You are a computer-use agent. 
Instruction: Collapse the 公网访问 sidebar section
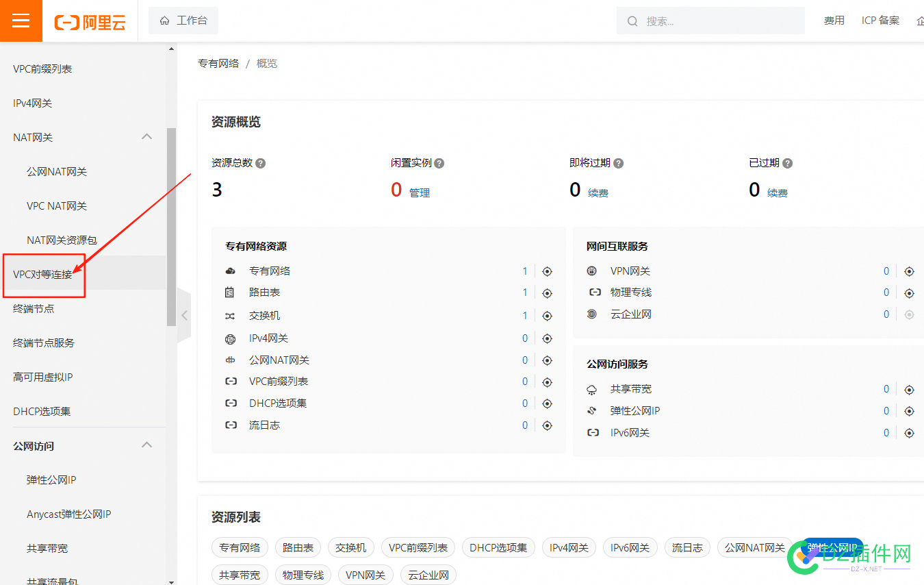(x=146, y=445)
